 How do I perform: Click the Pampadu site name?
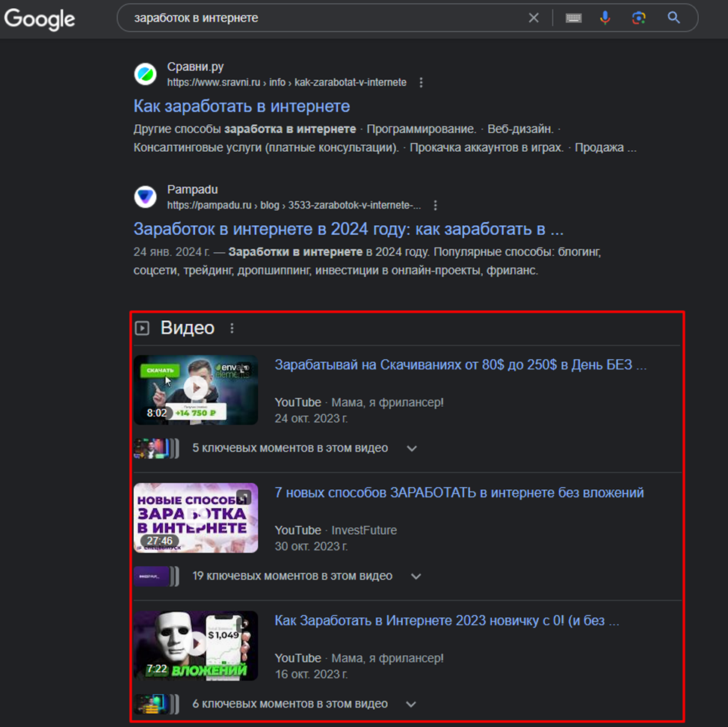click(192, 189)
